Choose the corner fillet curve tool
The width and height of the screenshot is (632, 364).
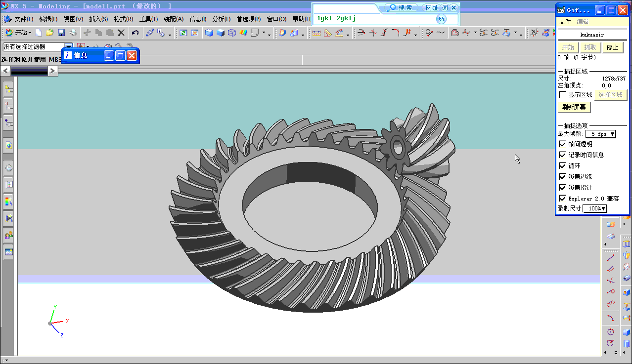tap(396, 33)
